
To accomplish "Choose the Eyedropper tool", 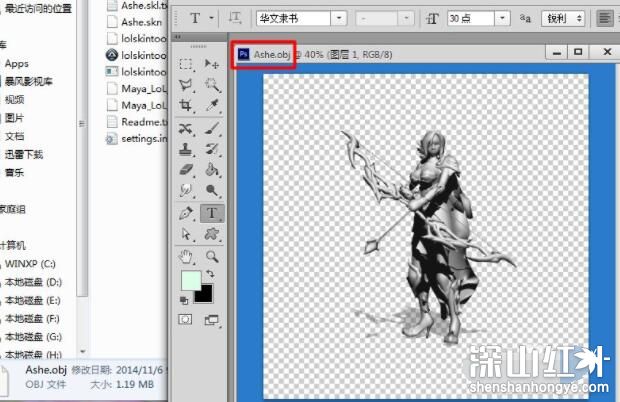I will 212,105.
